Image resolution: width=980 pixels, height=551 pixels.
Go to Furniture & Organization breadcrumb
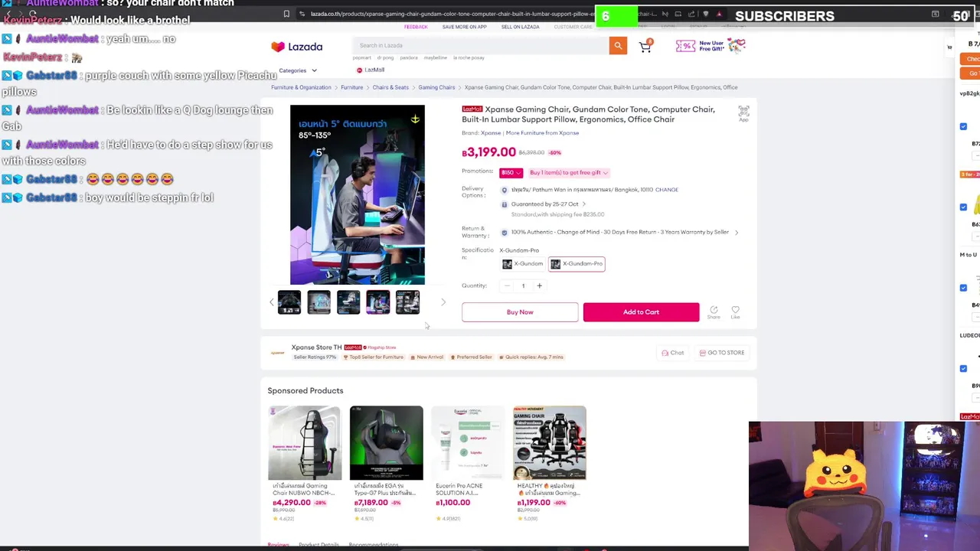(x=301, y=87)
